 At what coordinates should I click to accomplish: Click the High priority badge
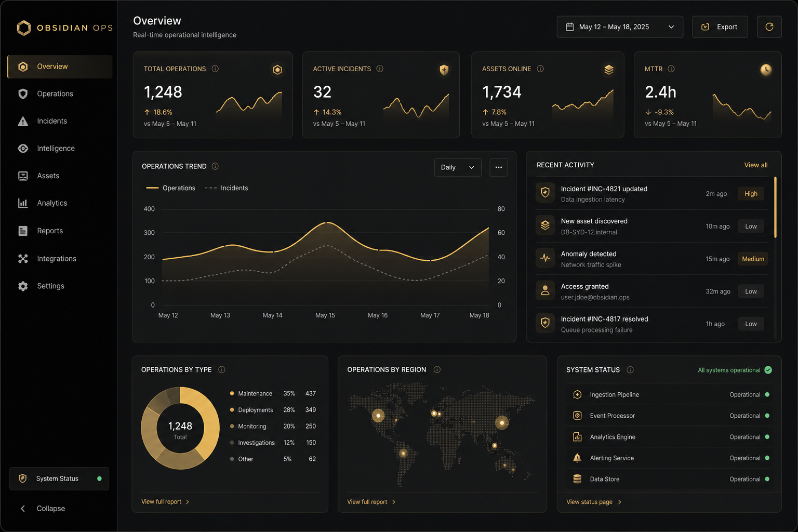(x=751, y=194)
